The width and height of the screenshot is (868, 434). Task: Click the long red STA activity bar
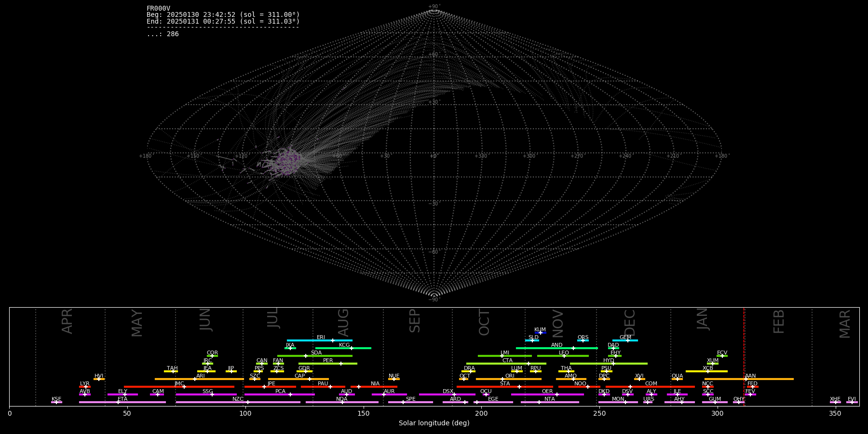coord(505,387)
